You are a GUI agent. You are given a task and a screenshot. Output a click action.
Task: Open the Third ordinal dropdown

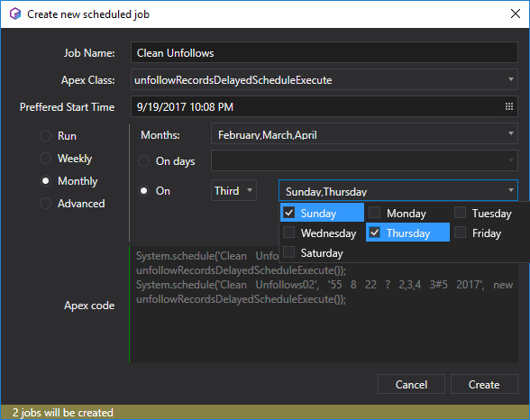click(233, 190)
